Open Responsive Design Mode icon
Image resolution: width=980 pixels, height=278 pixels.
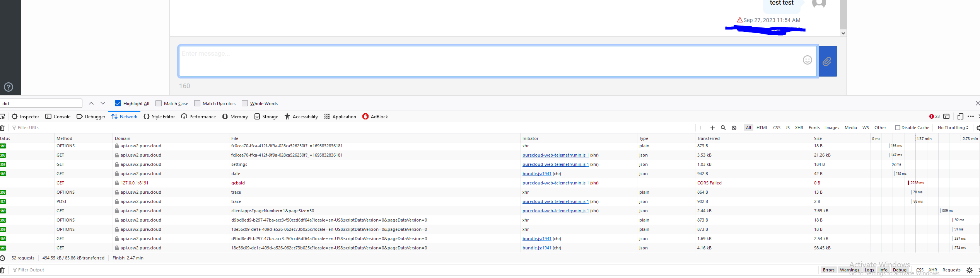click(960, 116)
